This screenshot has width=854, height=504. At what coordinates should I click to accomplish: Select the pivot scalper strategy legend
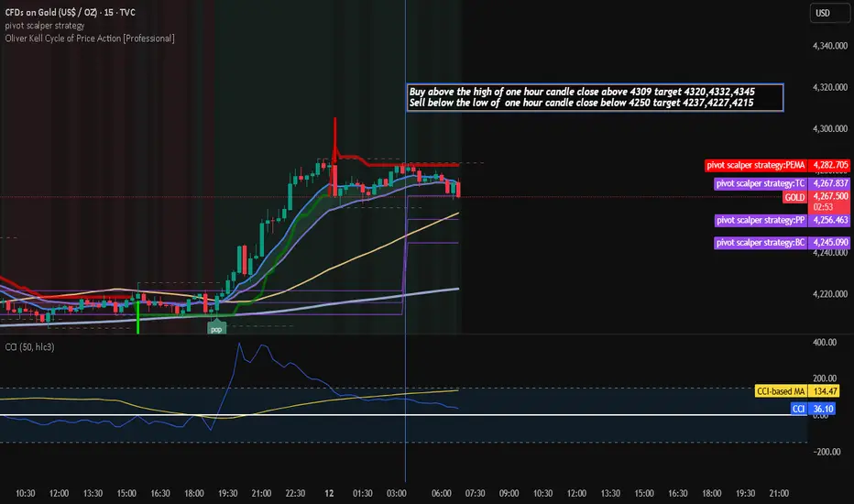[x=45, y=26]
